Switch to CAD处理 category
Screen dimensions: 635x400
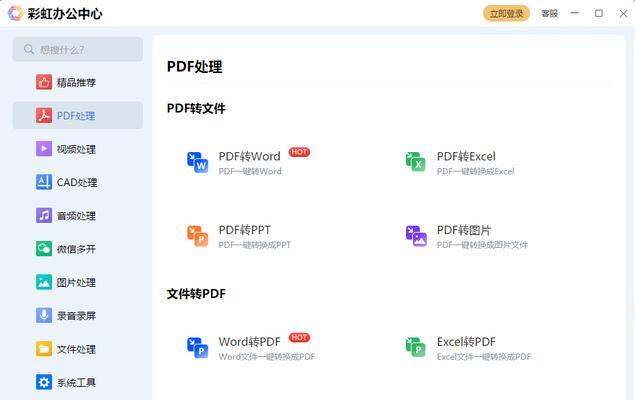[78, 182]
